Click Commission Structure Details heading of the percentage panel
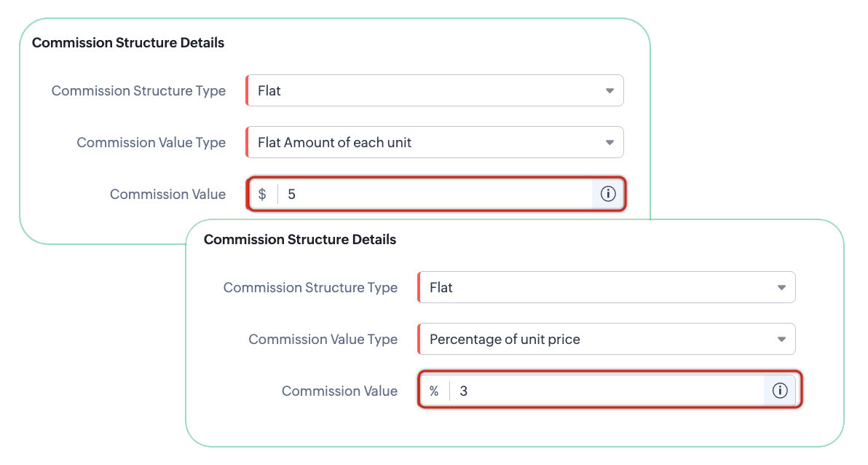868x465 pixels. 300,240
